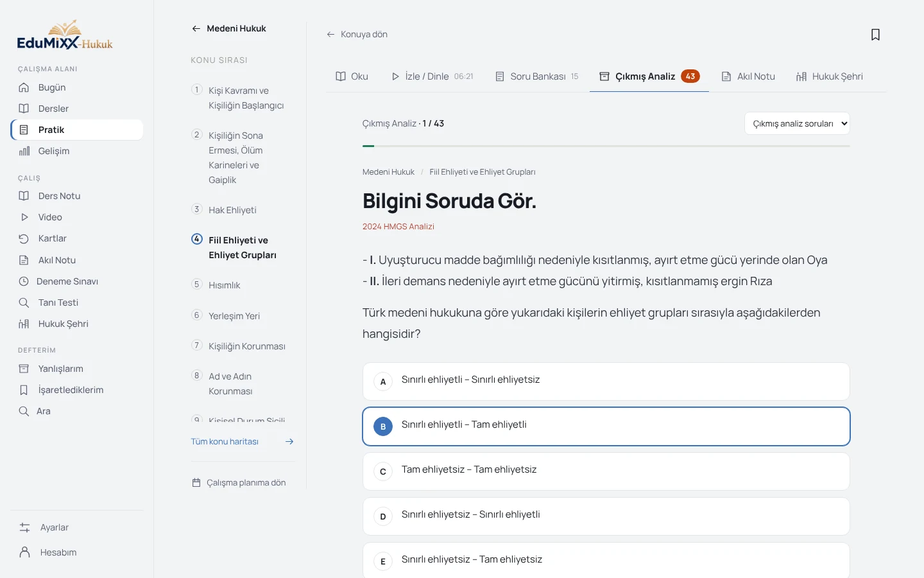Click the Deneme Sınavı clock icon

[x=24, y=281]
